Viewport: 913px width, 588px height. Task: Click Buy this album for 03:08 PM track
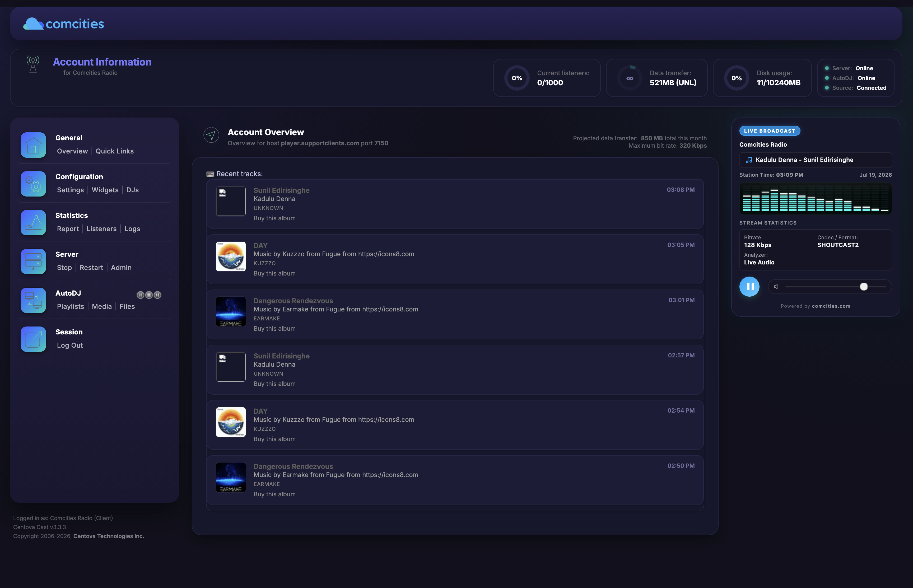(x=274, y=218)
